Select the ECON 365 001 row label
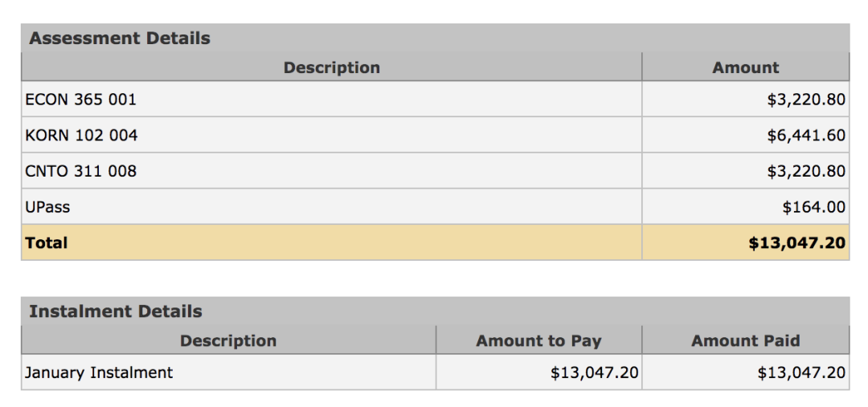 click(81, 100)
